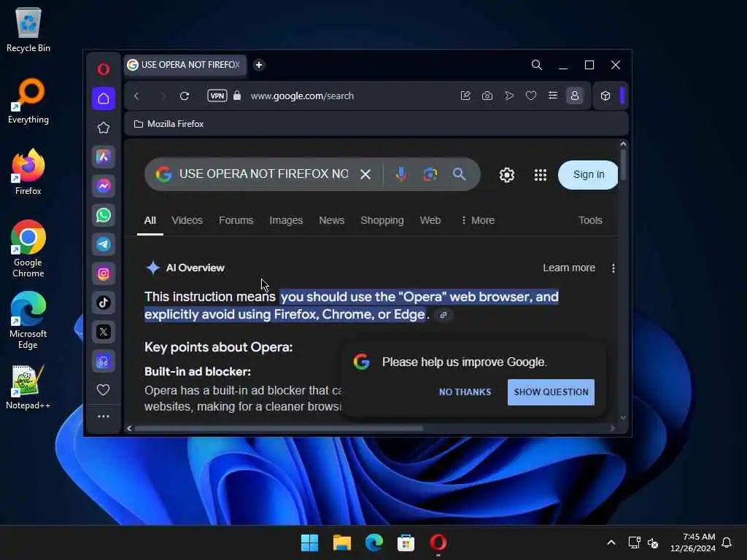Click the Sign in button

tap(589, 175)
